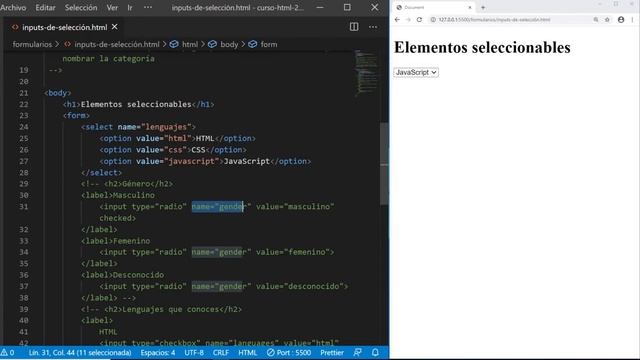Change indentation via Espacios: 4
This screenshot has height=360, width=640.
coord(158,353)
